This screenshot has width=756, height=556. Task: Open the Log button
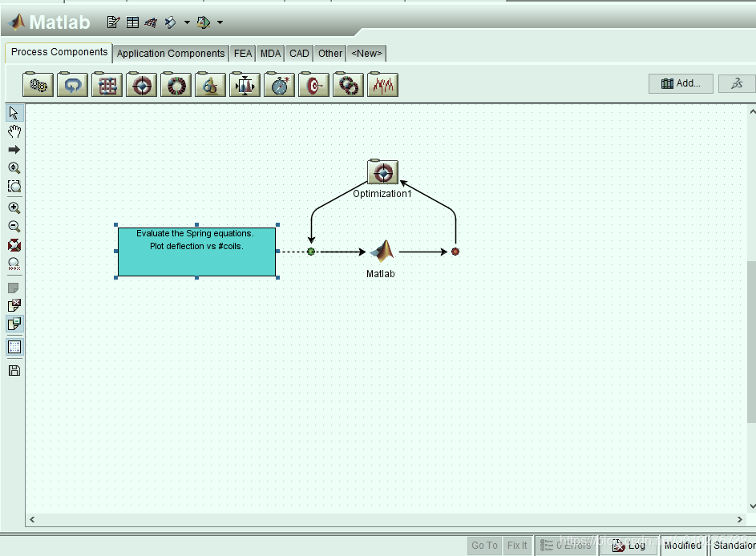click(x=629, y=546)
